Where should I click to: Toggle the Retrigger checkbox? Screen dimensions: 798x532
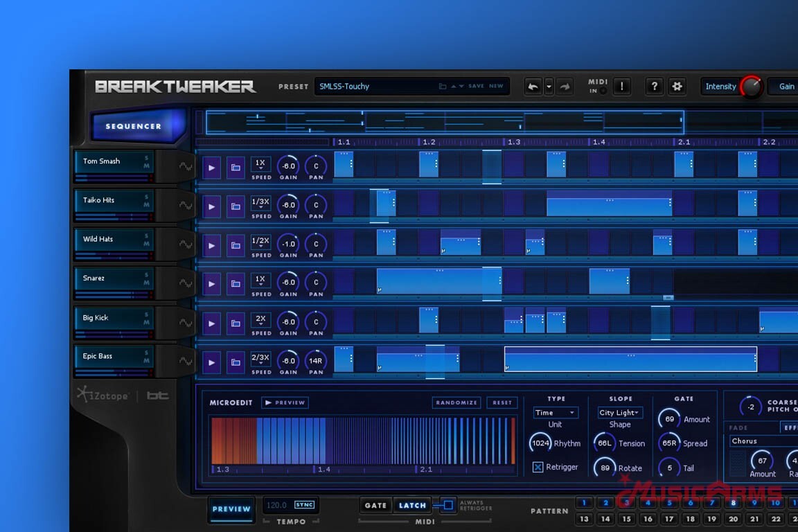538,468
